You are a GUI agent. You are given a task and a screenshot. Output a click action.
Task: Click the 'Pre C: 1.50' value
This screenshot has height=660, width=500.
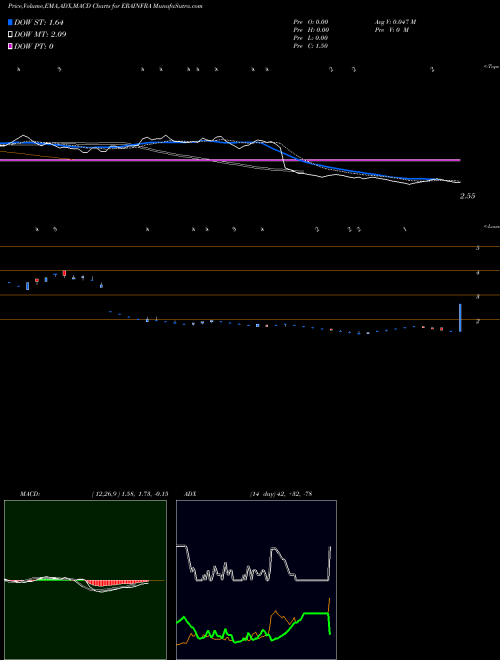point(311,46)
